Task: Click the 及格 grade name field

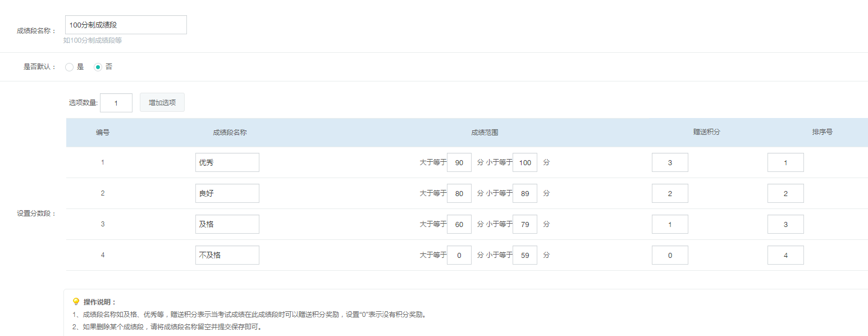Action: 227,224
